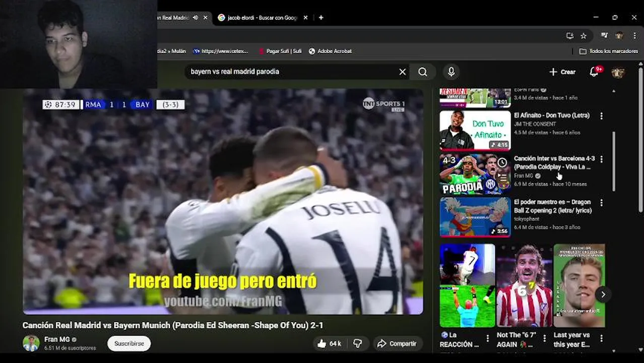The height and width of the screenshot is (363, 644).
Task: Close the Real Madrid browser tab
Action: (x=205, y=18)
